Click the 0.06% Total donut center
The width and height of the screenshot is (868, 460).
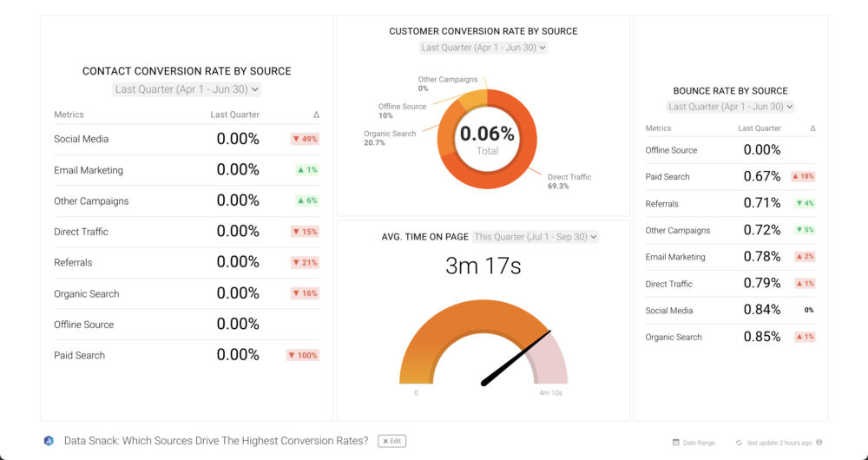pos(487,139)
